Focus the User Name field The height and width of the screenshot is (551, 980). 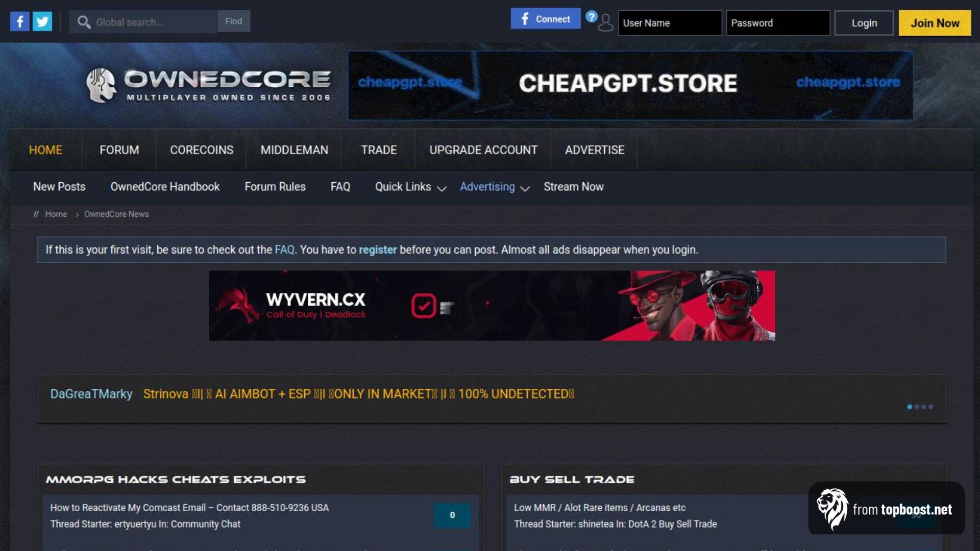tap(670, 23)
